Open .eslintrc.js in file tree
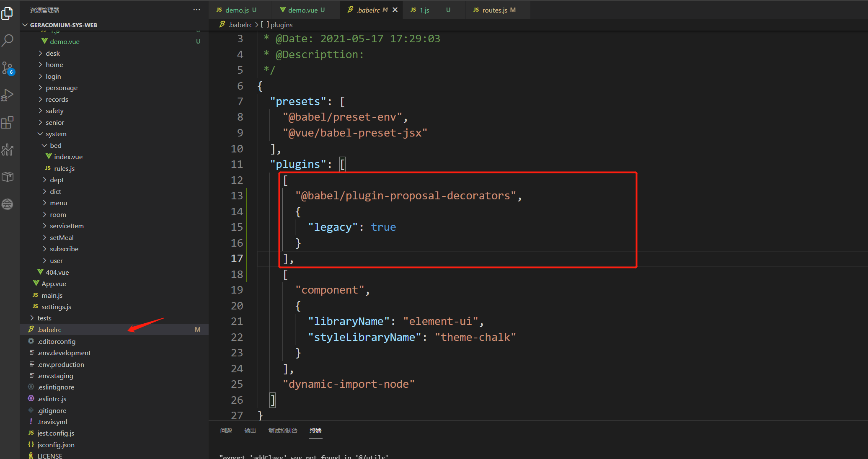The width and height of the screenshot is (868, 459). 52,399
